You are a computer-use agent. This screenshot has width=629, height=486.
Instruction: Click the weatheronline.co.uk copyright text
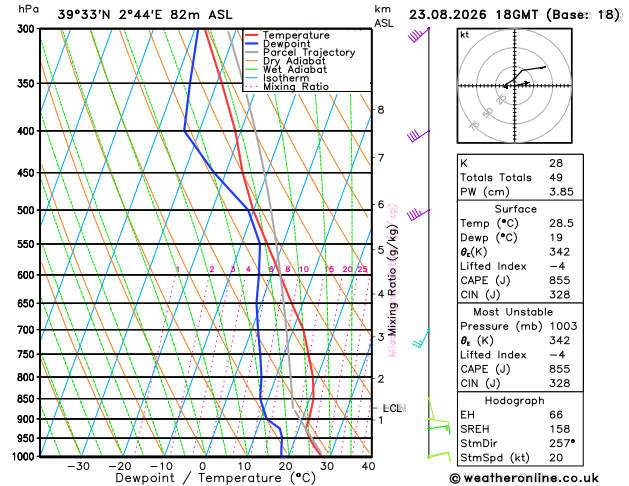coord(524,478)
